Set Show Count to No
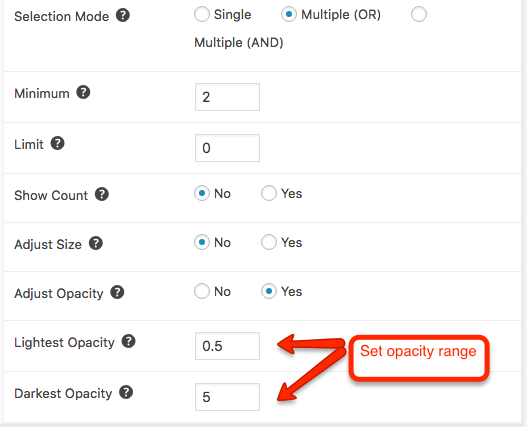This screenshot has width=527, height=427. pos(202,193)
